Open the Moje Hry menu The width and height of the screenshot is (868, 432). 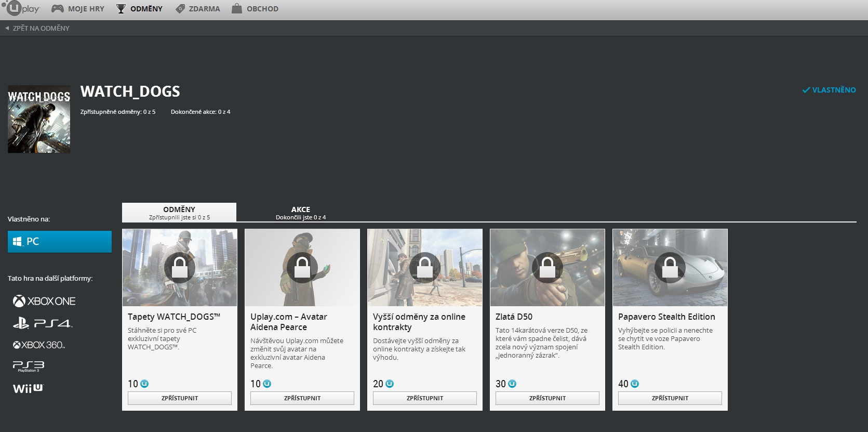78,9
